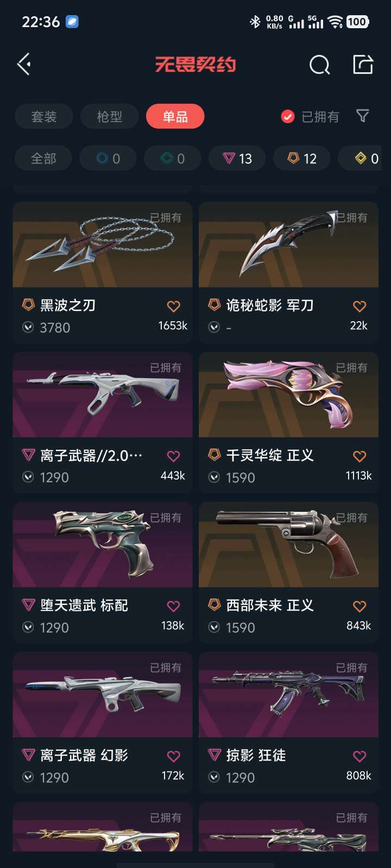Image resolution: width=391 pixels, height=868 pixels.
Task: Open the filter funnel icon
Action: pyautogui.click(x=362, y=116)
